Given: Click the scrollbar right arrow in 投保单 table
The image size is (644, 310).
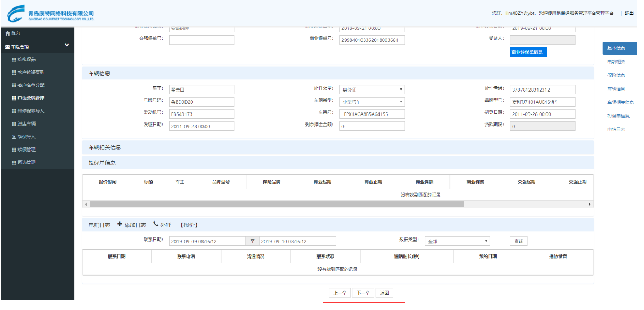Looking at the screenshot, I should pyautogui.click(x=590, y=204).
